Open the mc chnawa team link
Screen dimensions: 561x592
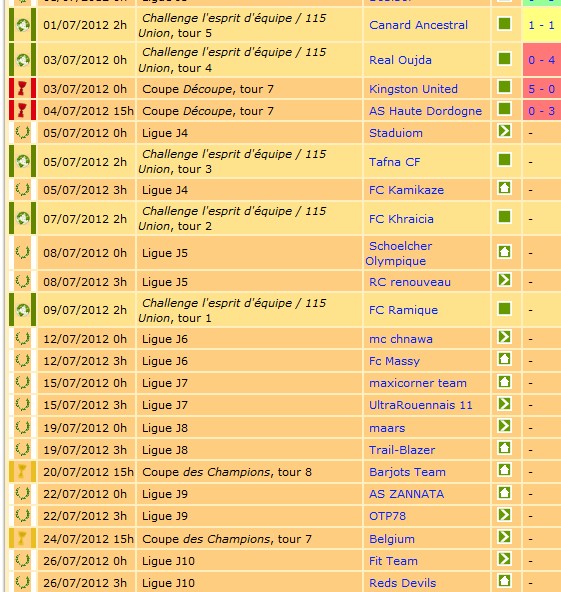pos(401,339)
